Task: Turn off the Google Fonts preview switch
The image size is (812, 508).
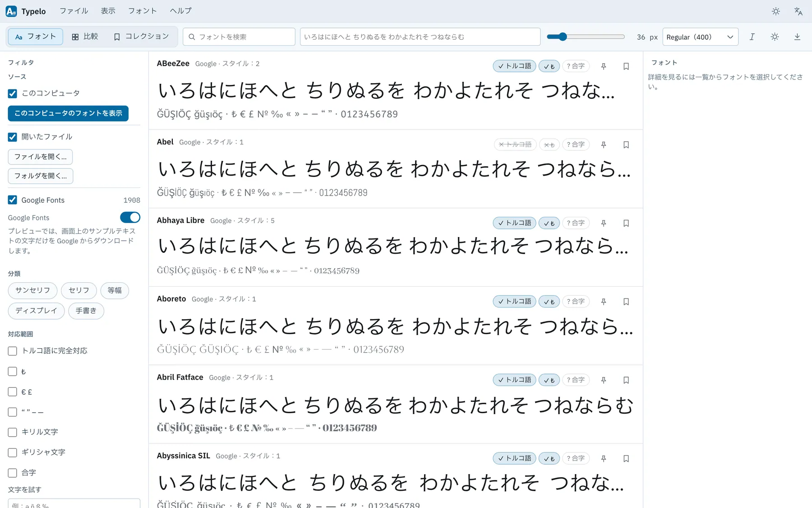Action: [130, 218]
